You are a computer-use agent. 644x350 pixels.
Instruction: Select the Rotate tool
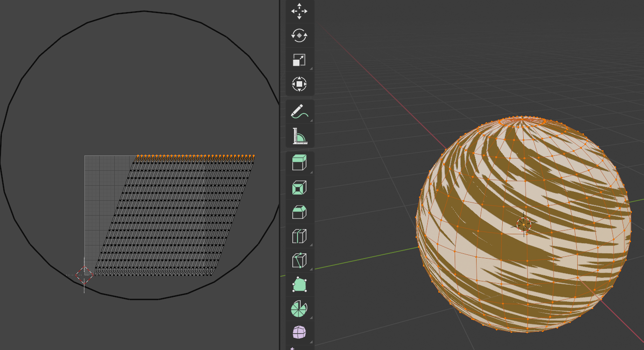click(x=299, y=35)
